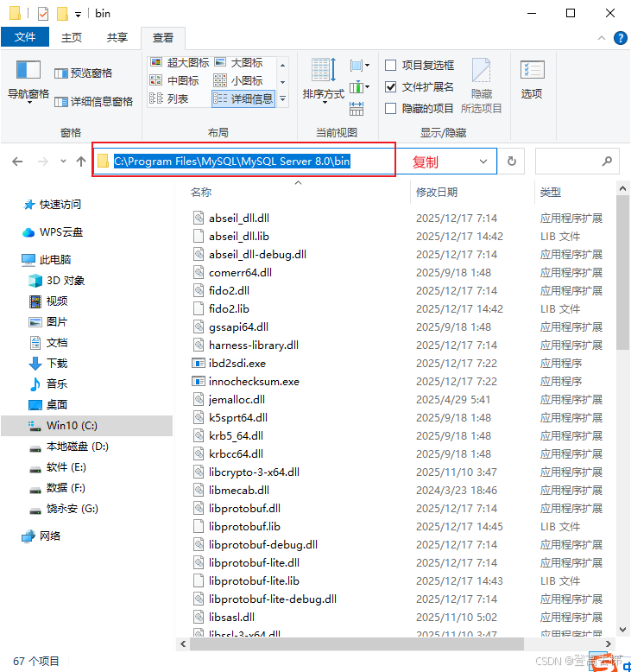Open the help question mark icon

[621, 38]
